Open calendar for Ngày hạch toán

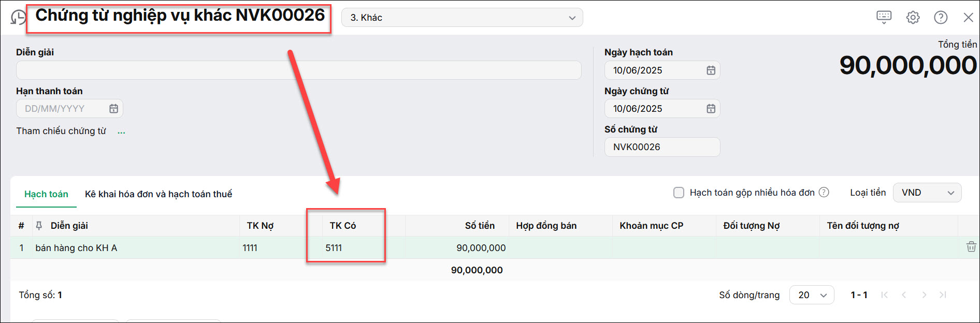pyautogui.click(x=711, y=70)
